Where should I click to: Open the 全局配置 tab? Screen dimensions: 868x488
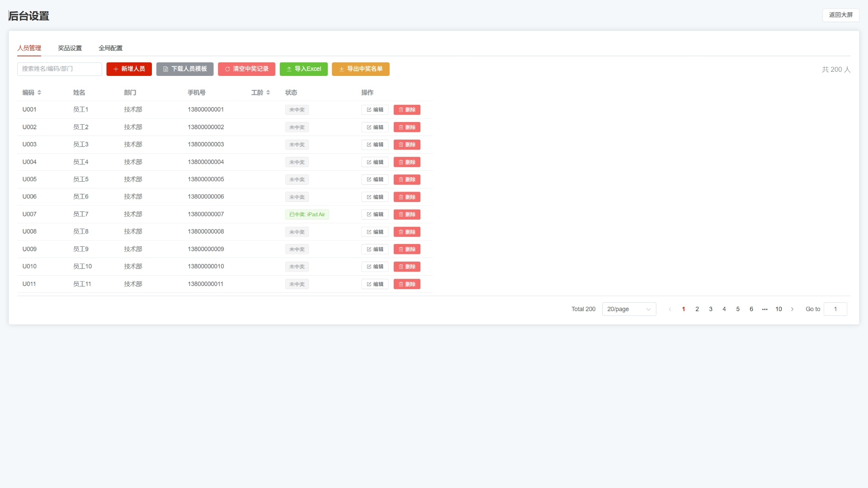(110, 48)
